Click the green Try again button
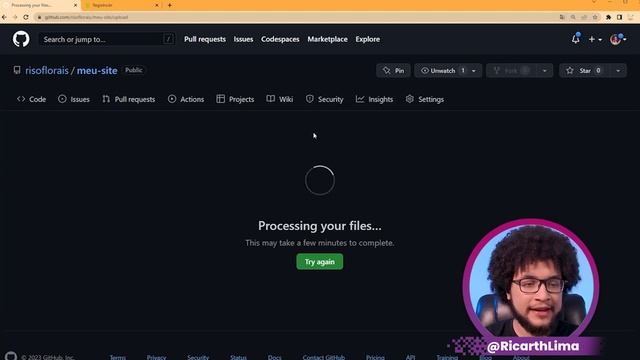640x360 pixels. click(x=320, y=262)
